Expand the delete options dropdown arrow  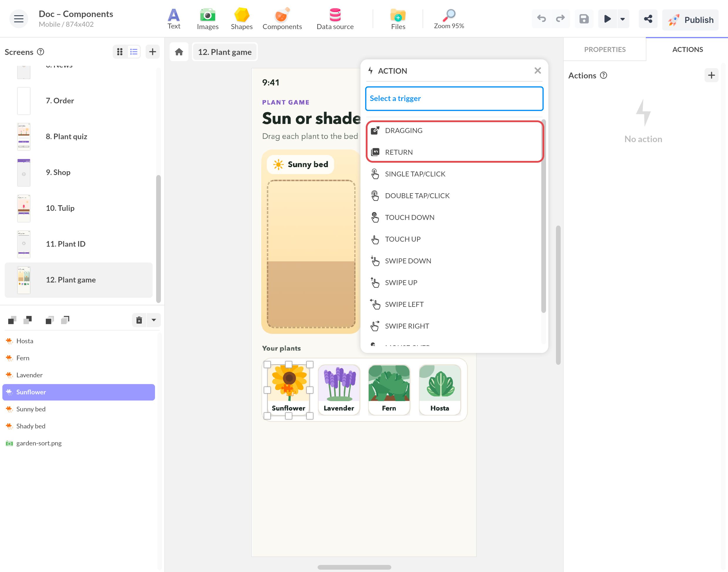point(154,320)
